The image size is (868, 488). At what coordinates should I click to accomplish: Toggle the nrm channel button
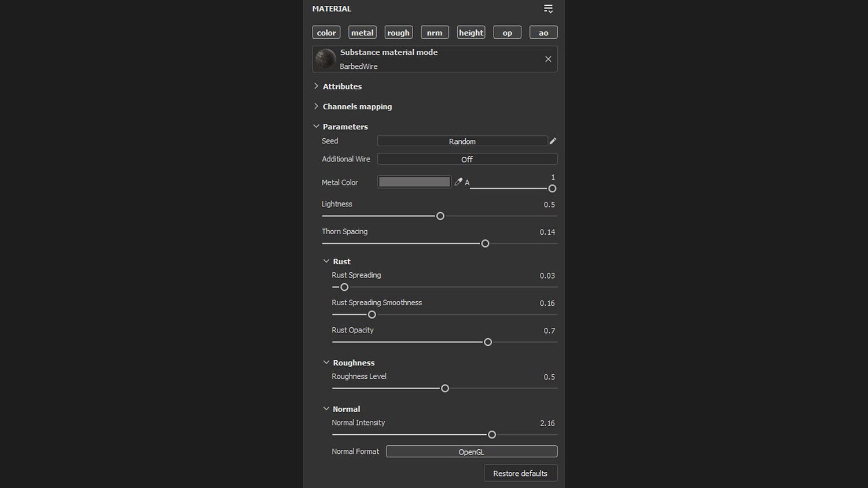tap(435, 33)
